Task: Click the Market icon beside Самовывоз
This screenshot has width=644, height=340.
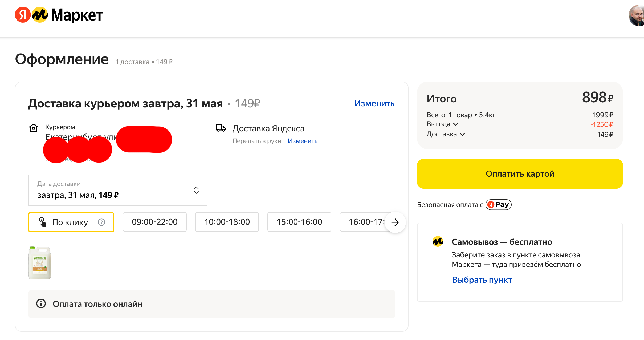Action: (x=438, y=242)
